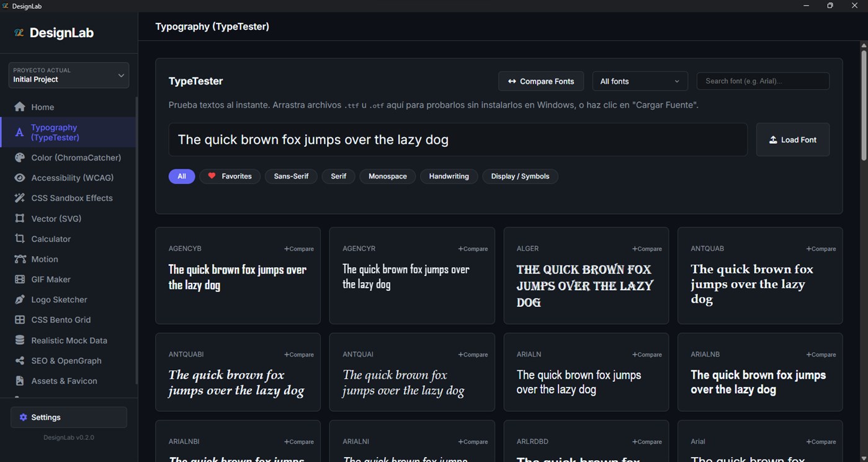Open Accessibility (WCAG) menu item

(69, 178)
